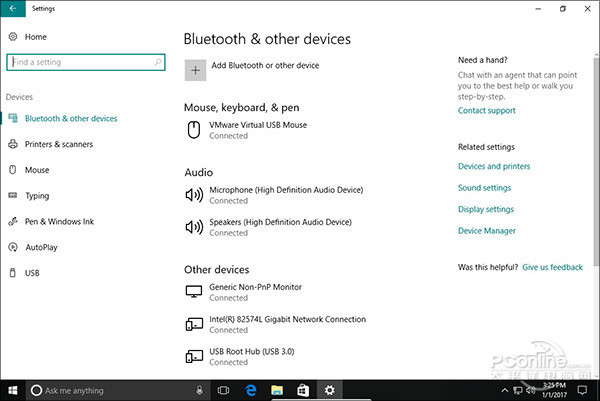Open the AutoPlay settings page

tap(41, 247)
